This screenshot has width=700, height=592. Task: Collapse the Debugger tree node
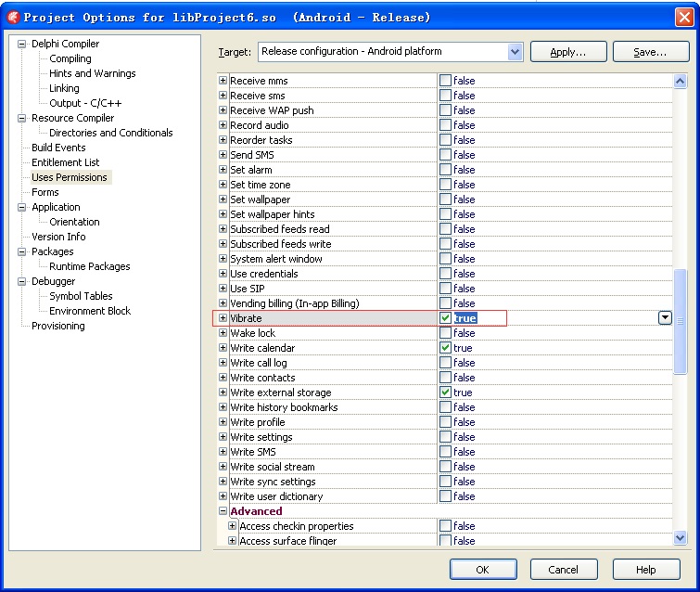tap(21, 281)
